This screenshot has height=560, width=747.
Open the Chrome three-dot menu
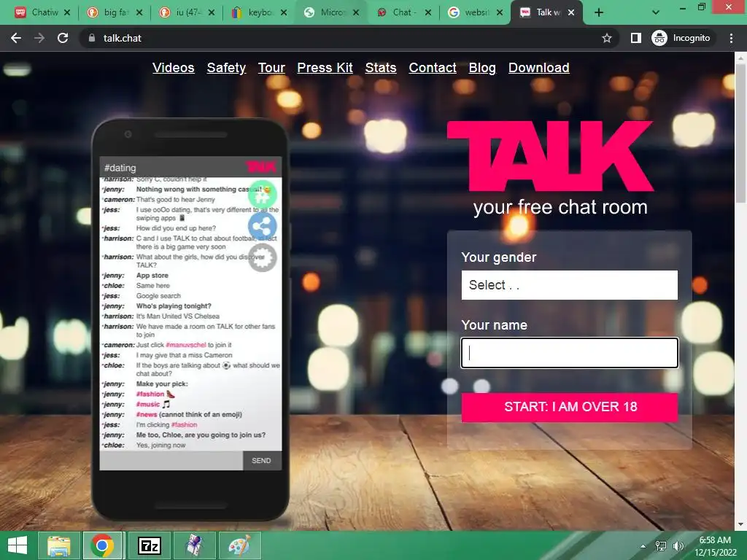(731, 38)
